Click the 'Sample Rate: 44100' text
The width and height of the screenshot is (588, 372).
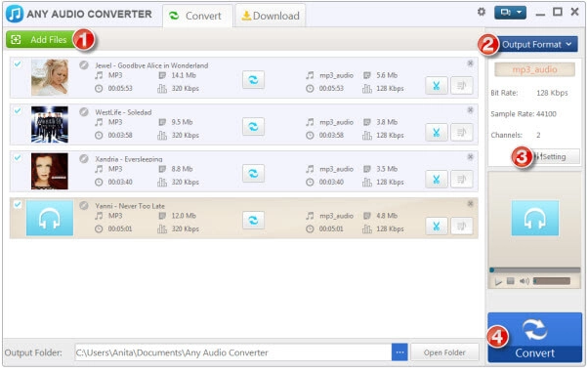tap(524, 114)
